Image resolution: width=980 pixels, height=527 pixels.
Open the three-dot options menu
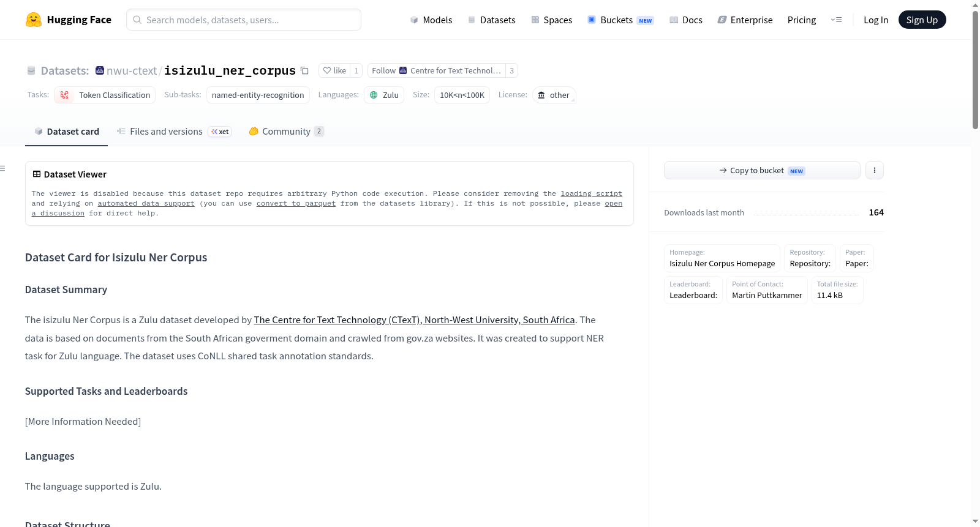coord(875,170)
